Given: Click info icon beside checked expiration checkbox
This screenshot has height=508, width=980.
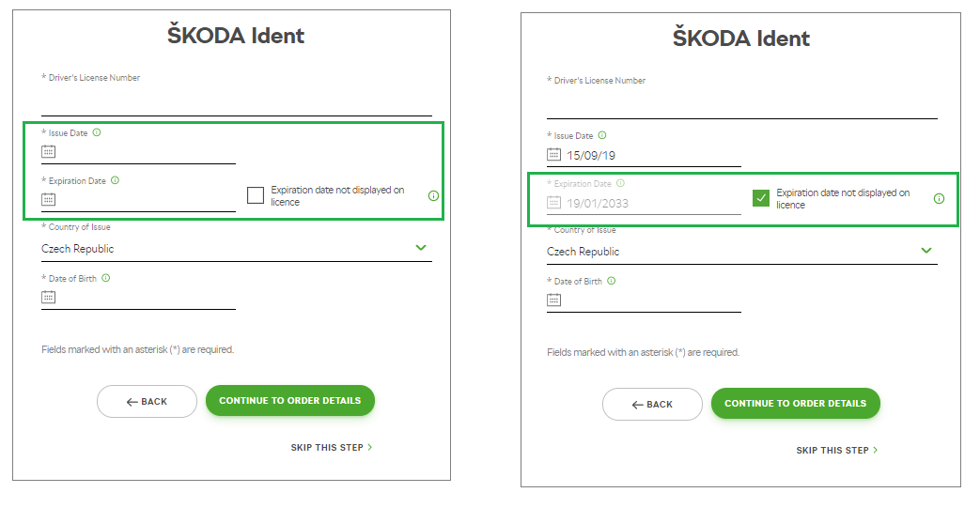Looking at the screenshot, I should [x=939, y=199].
